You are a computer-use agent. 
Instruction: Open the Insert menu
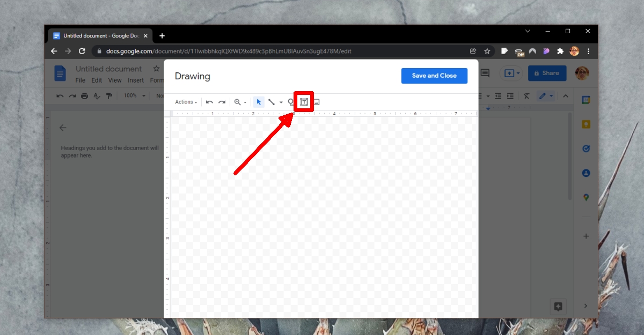(135, 80)
